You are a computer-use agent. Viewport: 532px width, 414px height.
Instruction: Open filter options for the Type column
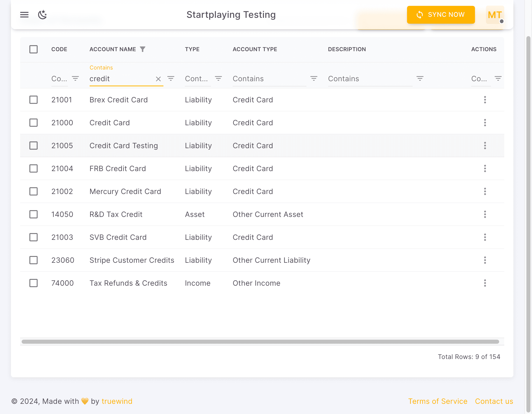pyautogui.click(x=218, y=79)
